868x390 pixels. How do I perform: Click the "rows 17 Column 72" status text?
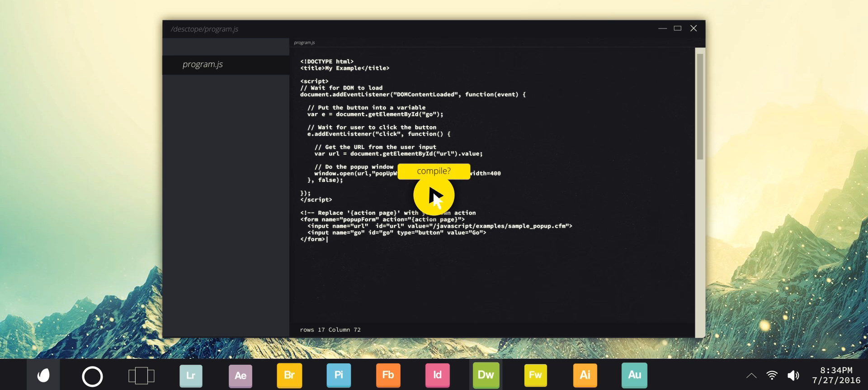tap(330, 330)
